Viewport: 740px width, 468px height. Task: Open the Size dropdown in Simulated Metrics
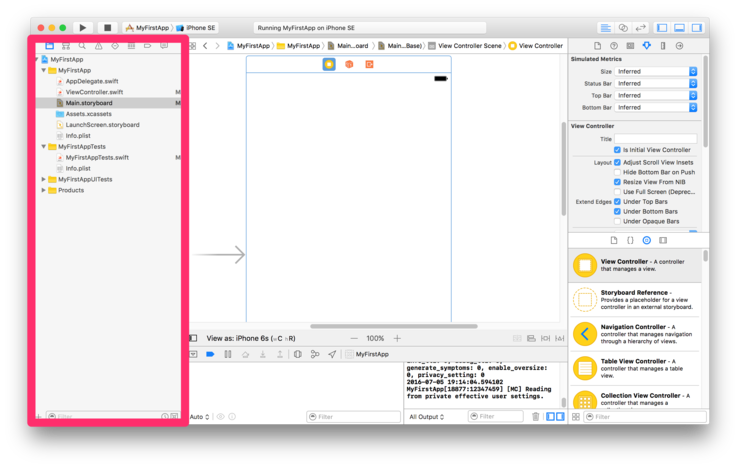(656, 71)
